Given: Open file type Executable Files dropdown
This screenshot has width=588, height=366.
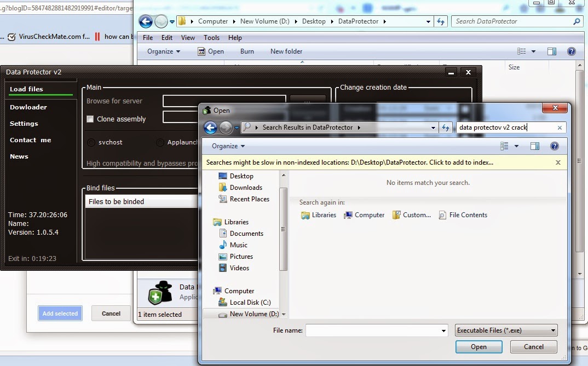Looking at the screenshot, I should 506,330.
